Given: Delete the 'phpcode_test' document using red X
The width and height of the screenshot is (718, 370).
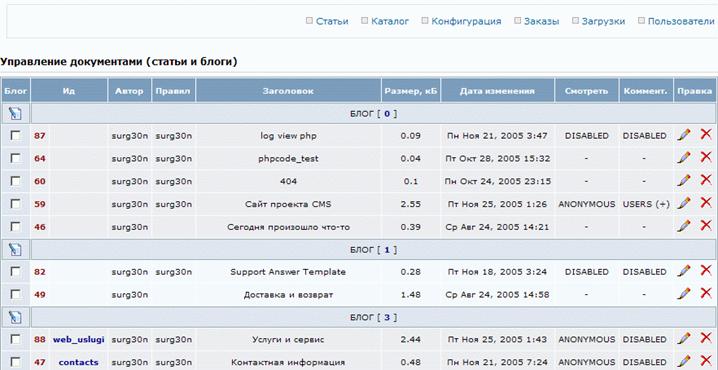Looking at the screenshot, I should tap(706, 157).
